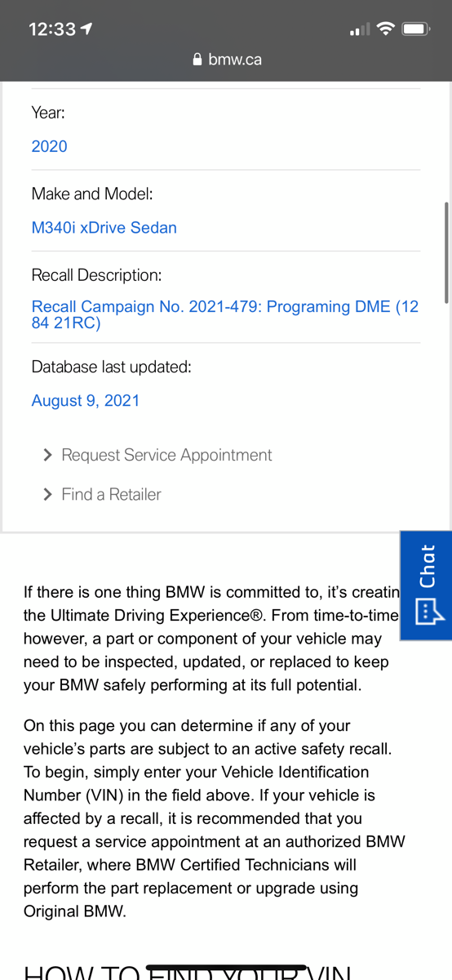Expand Request Service Appointment chevron

pyautogui.click(x=48, y=455)
